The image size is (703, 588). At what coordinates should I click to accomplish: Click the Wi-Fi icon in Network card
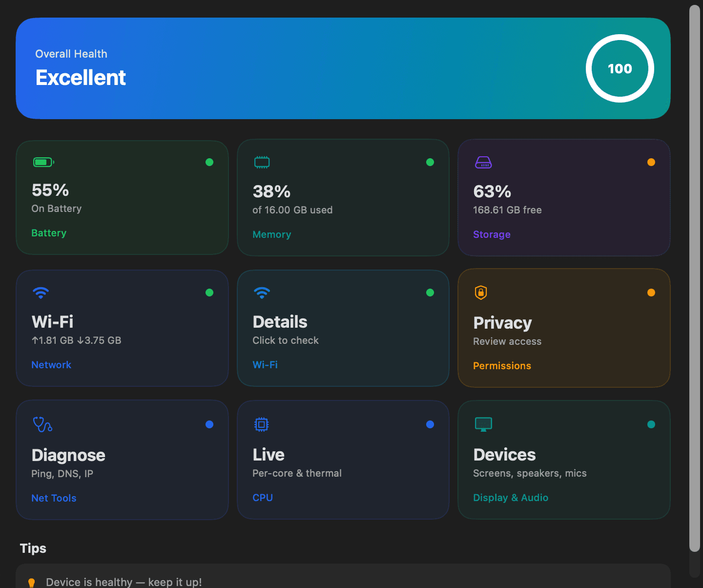41,293
